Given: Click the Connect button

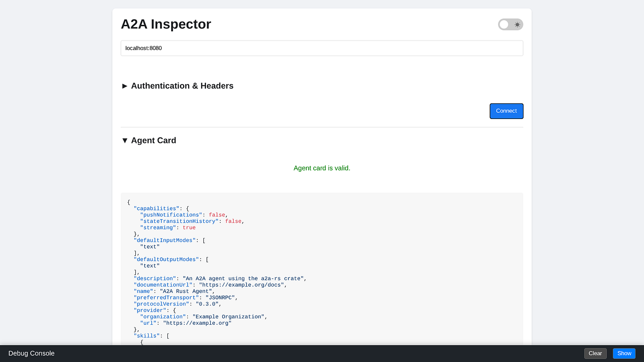Looking at the screenshot, I should coord(506,111).
